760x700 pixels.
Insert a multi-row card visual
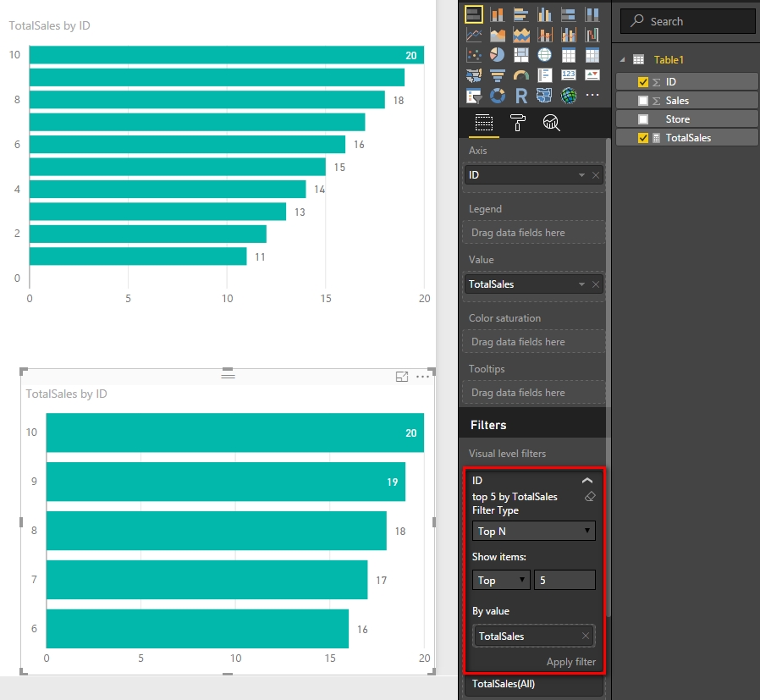pos(545,75)
